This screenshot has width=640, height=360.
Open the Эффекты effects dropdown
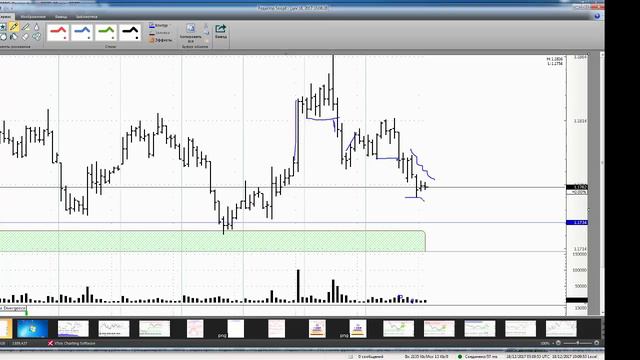tap(161, 40)
